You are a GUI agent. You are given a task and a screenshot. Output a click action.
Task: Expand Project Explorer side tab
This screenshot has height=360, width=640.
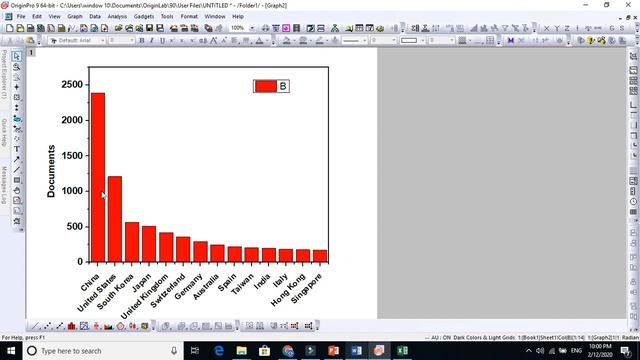pyautogui.click(x=4, y=74)
